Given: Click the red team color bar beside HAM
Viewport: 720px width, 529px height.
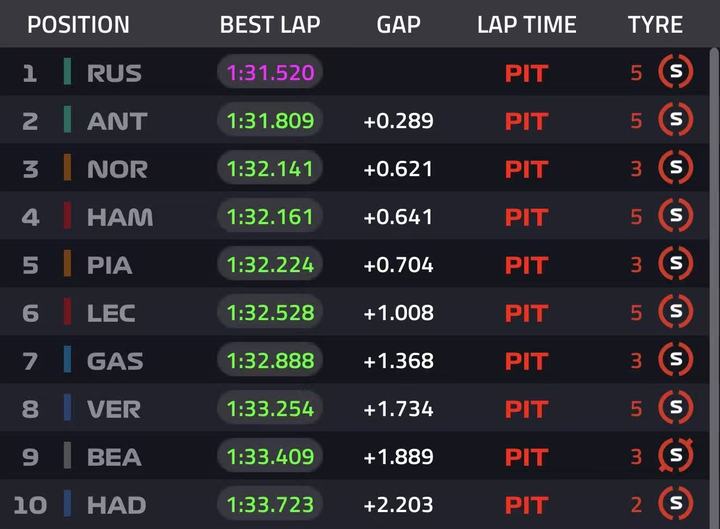Looking at the screenshot, I should 67,217.
